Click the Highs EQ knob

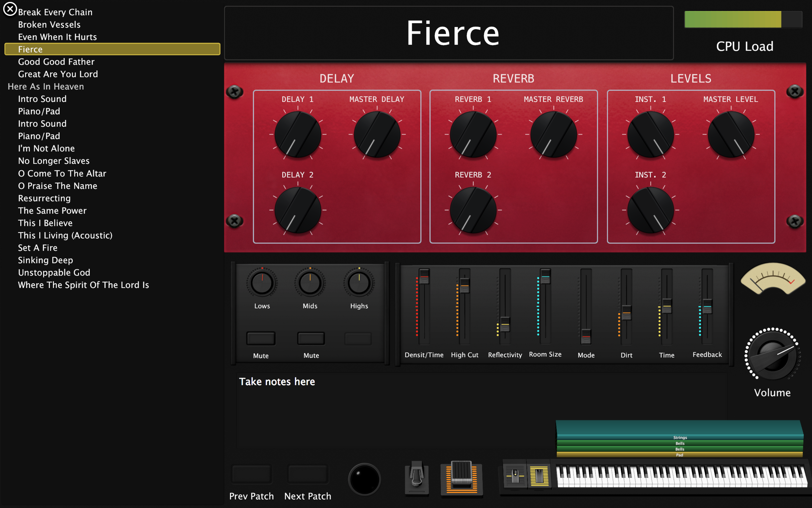[359, 282]
